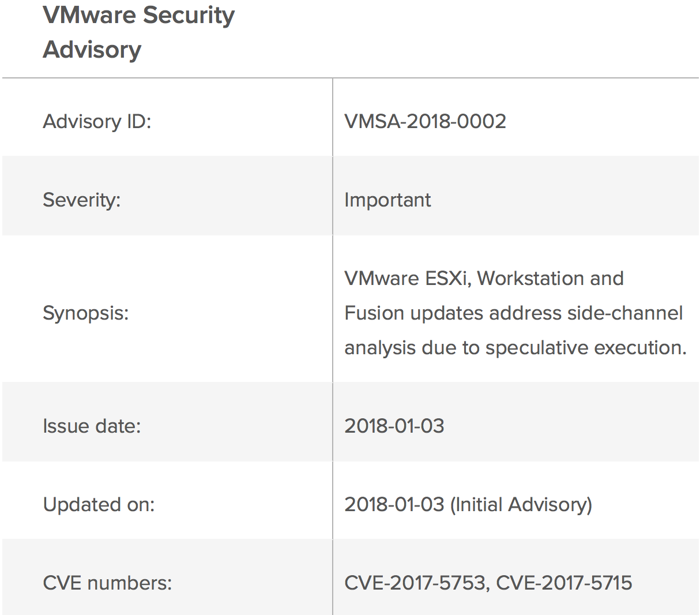Click the word Fusion in synopsis
Image resolution: width=700 pixels, height=615 pixels.
pos(374,313)
